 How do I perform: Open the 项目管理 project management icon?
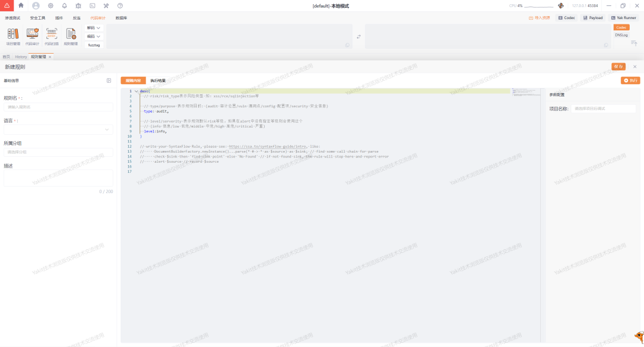tap(13, 33)
